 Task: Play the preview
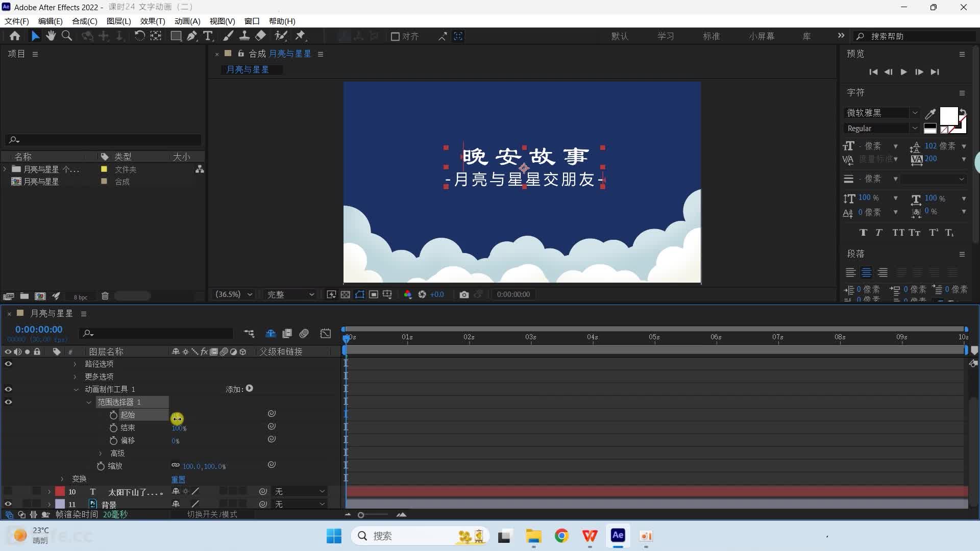pyautogui.click(x=903, y=72)
